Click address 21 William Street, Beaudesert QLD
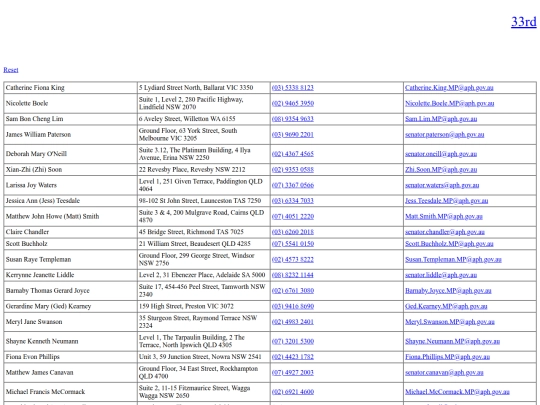The width and height of the screenshot is (540, 405). 195,244
